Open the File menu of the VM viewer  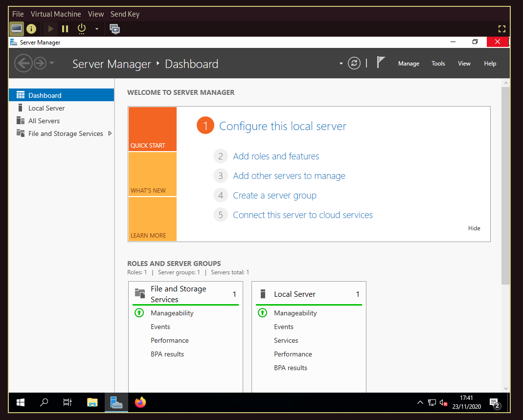(x=18, y=14)
